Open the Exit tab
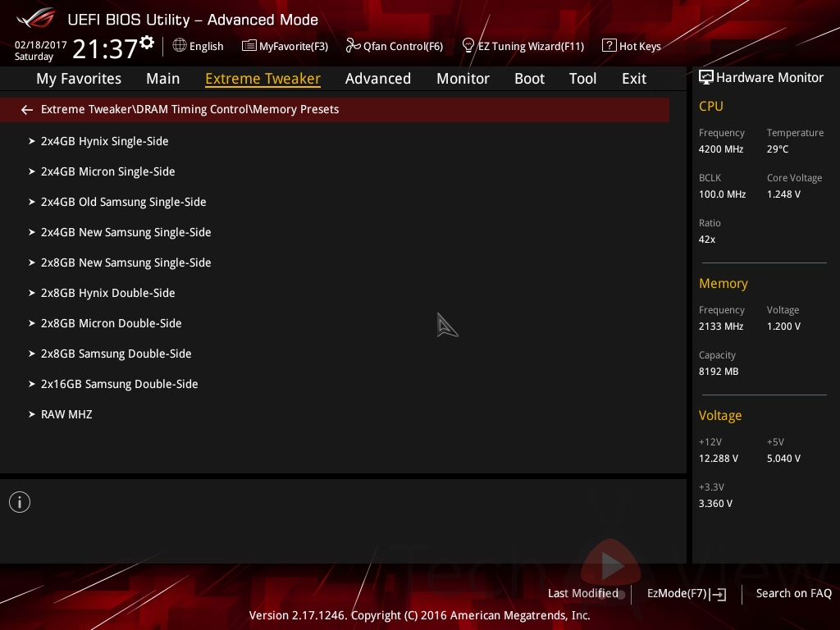This screenshot has width=840, height=630. 634,79
